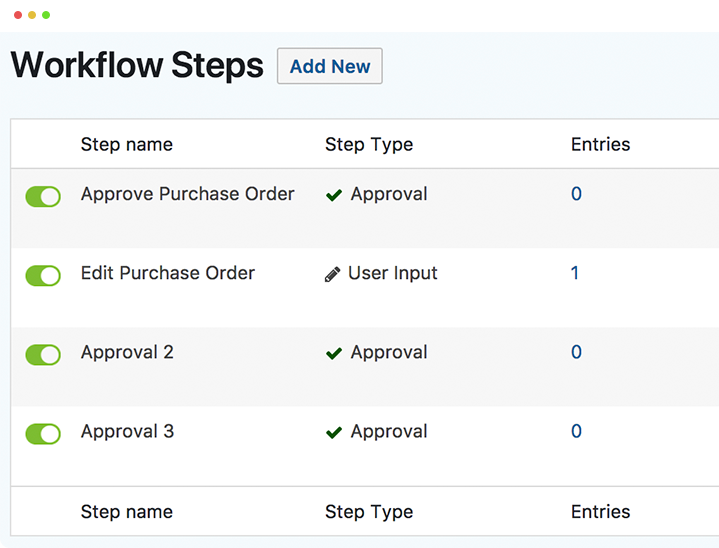Screen dimensions: 719x548
Task: Click the Step name column header at top
Action: (x=126, y=144)
